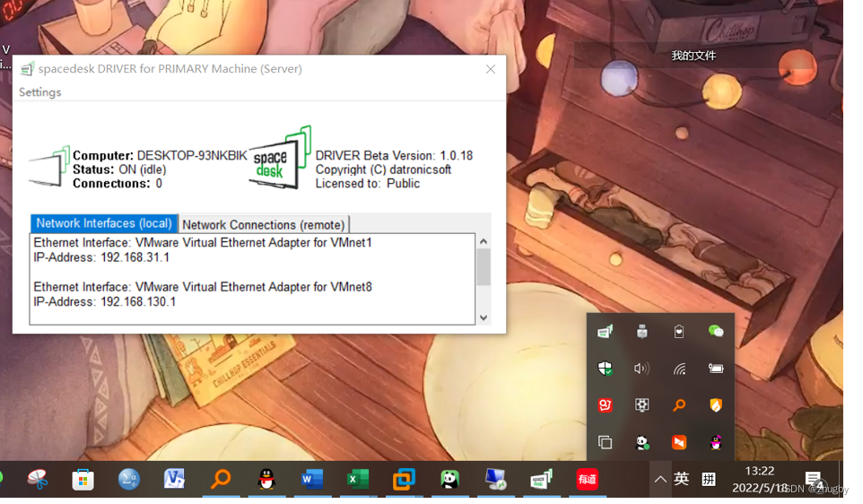Open the clipboard heart tray icon

[x=678, y=331]
